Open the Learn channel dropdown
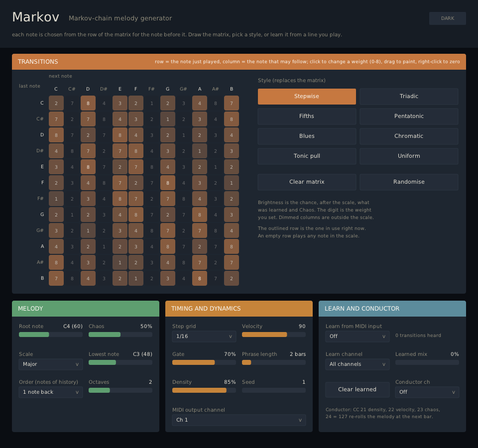Image resolution: width=478 pixels, height=448 pixels. tap(358, 364)
